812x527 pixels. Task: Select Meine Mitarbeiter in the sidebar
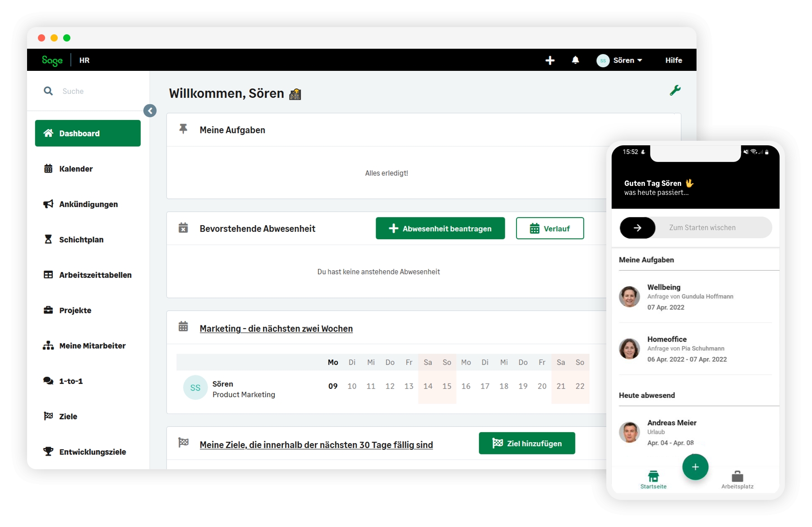tap(92, 346)
